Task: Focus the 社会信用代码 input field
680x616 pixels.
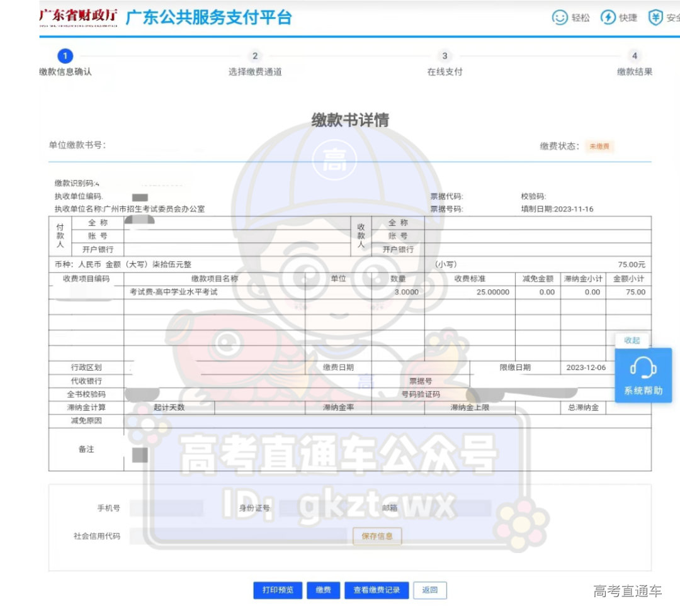Action: tap(238, 537)
